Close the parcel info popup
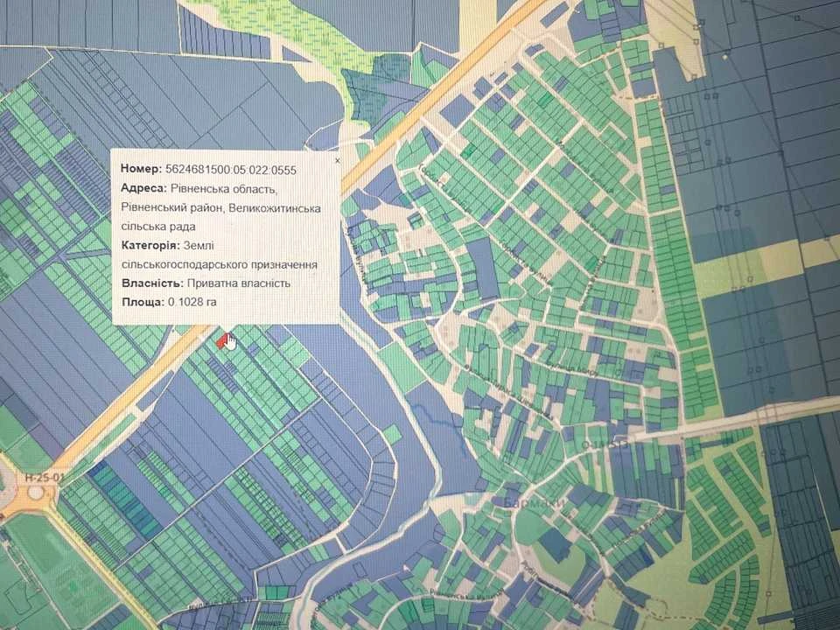The image size is (840, 630). (x=337, y=160)
